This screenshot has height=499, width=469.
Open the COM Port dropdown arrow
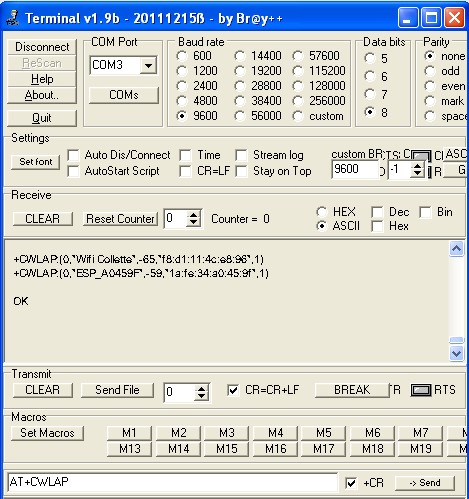[148, 65]
